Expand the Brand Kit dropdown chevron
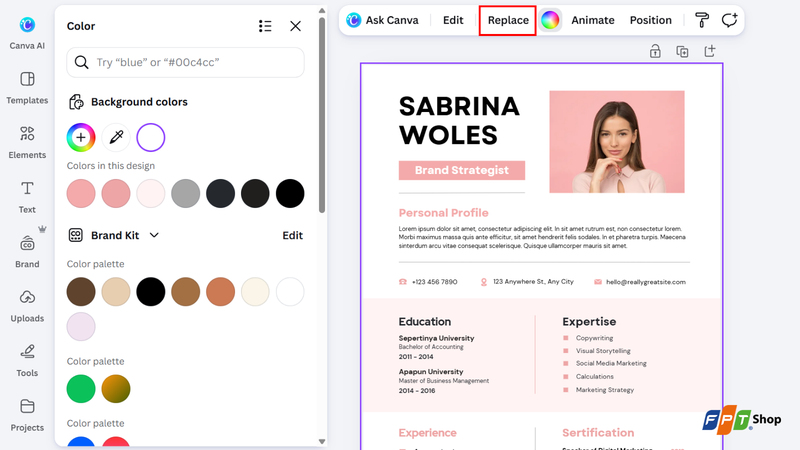Screen dimensions: 800x450 [x=154, y=235]
